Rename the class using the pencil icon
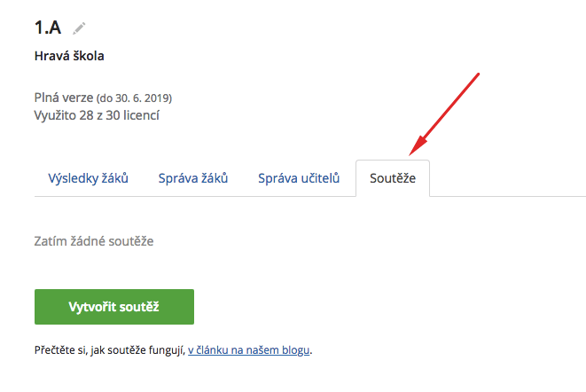 [79, 28]
